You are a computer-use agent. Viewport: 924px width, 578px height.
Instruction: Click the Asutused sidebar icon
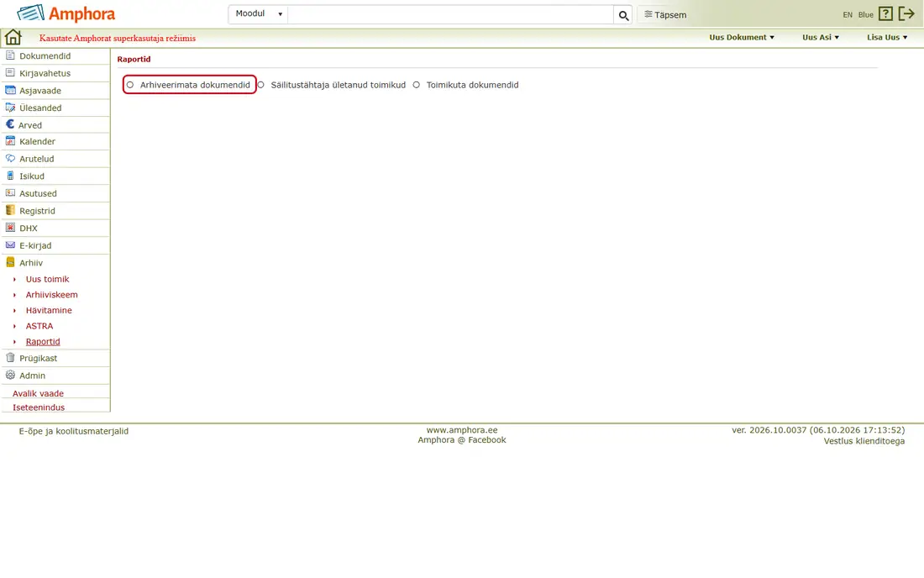click(x=10, y=192)
